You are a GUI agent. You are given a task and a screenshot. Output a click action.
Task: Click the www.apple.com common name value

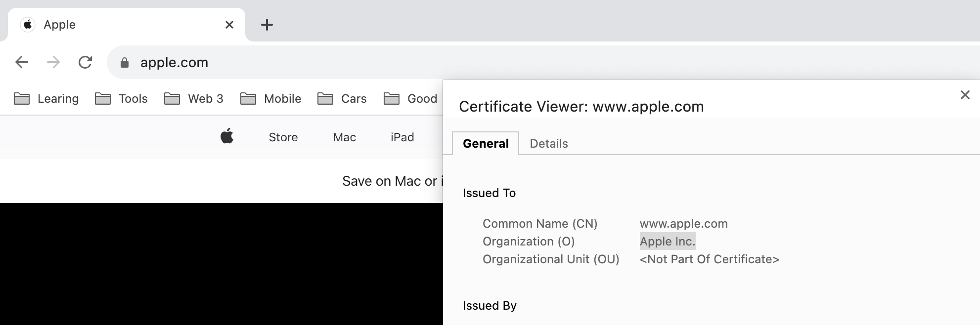click(684, 224)
